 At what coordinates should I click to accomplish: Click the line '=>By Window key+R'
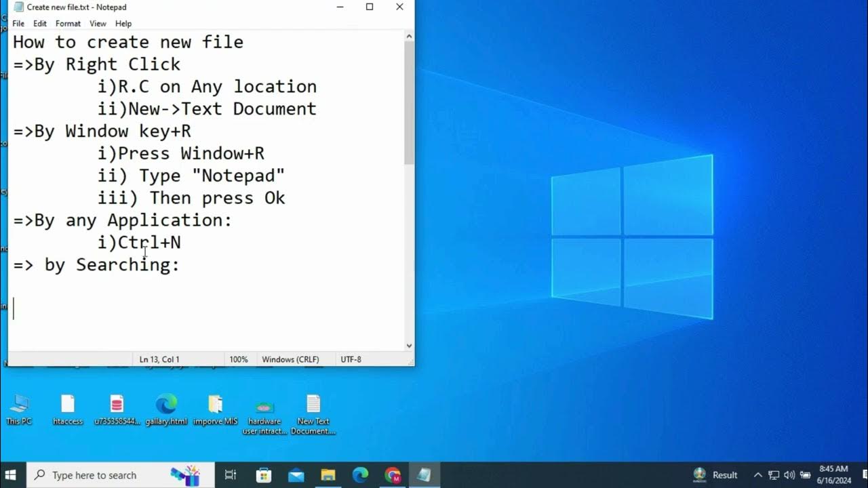click(x=102, y=131)
